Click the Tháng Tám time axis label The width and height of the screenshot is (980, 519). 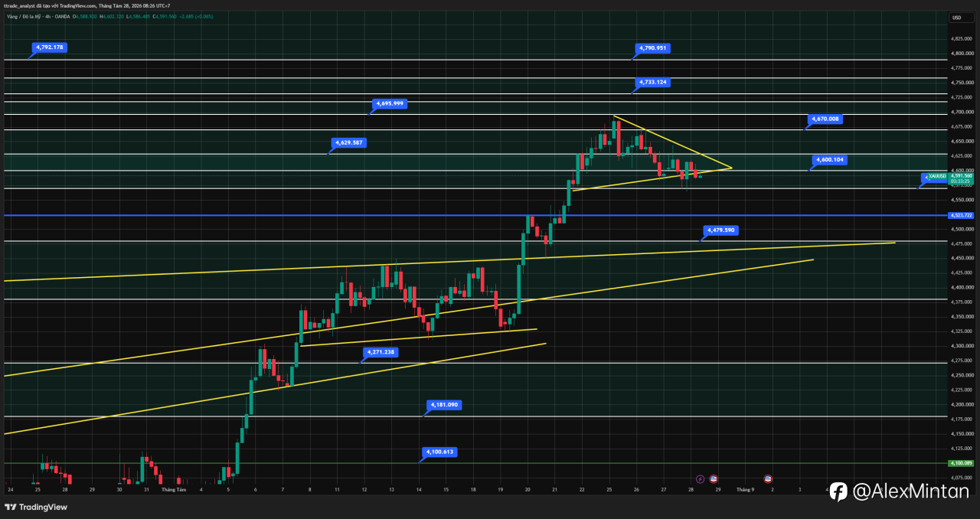174,488
